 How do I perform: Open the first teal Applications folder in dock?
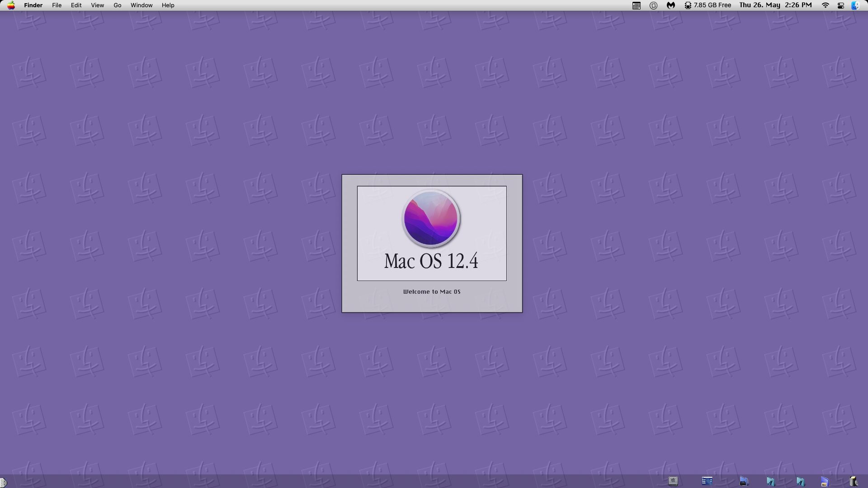click(x=771, y=482)
